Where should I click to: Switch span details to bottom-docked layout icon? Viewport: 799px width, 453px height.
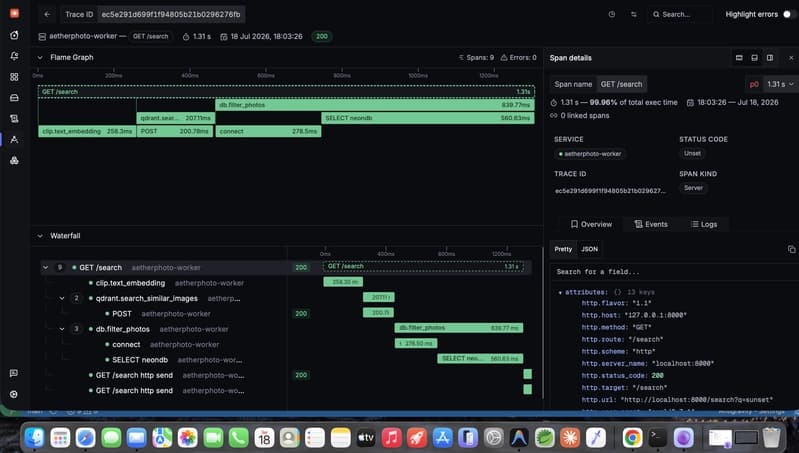[754, 58]
